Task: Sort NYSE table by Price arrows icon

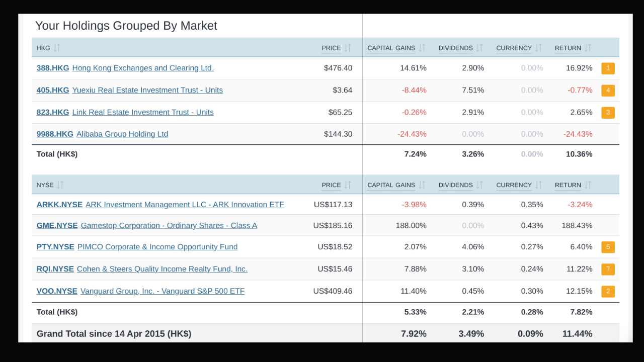Action: click(x=348, y=185)
